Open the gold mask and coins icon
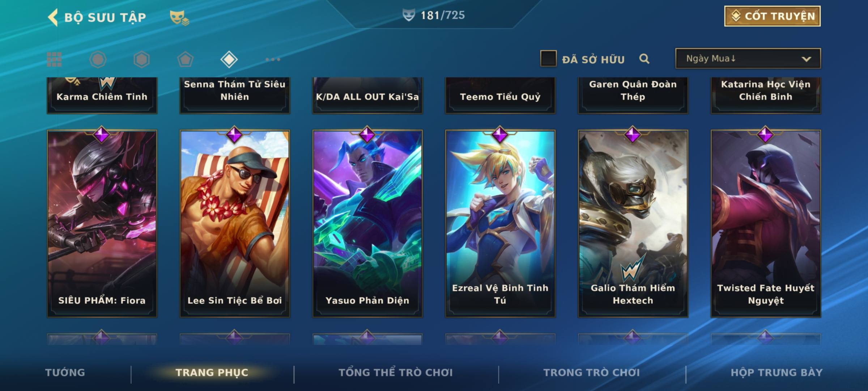Viewport: 868px width, 391px height. click(x=179, y=17)
